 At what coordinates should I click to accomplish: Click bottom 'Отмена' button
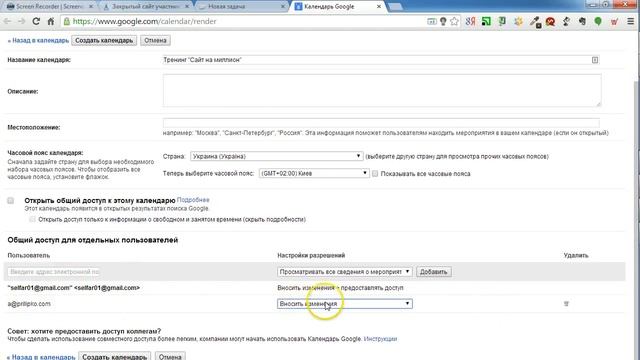pyautogui.click(x=170, y=356)
